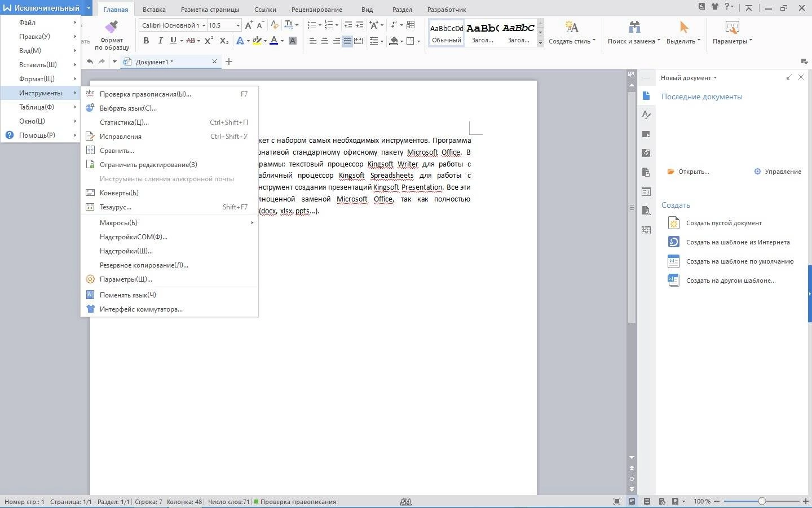This screenshot has height=508, width=812.
Task: Decrease paragraph indent
Action: pyautogui.click(x=348, y=25)
